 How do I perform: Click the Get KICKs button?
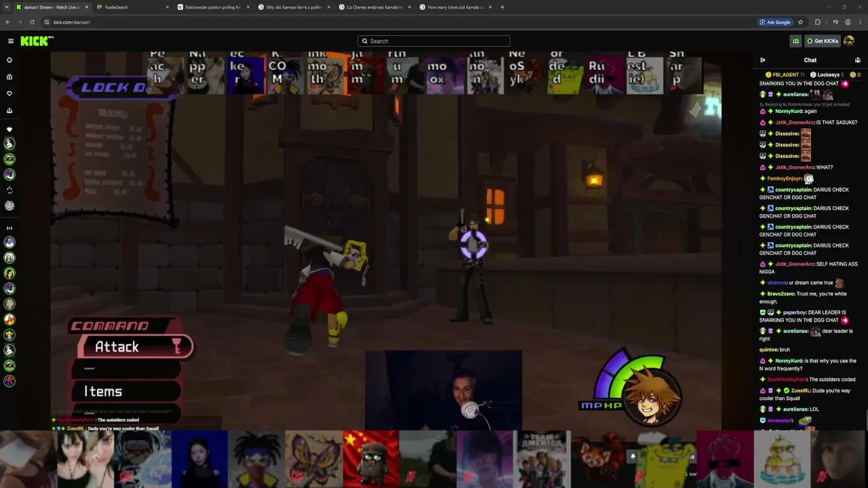pyautogui.click(x=823, y=41)
